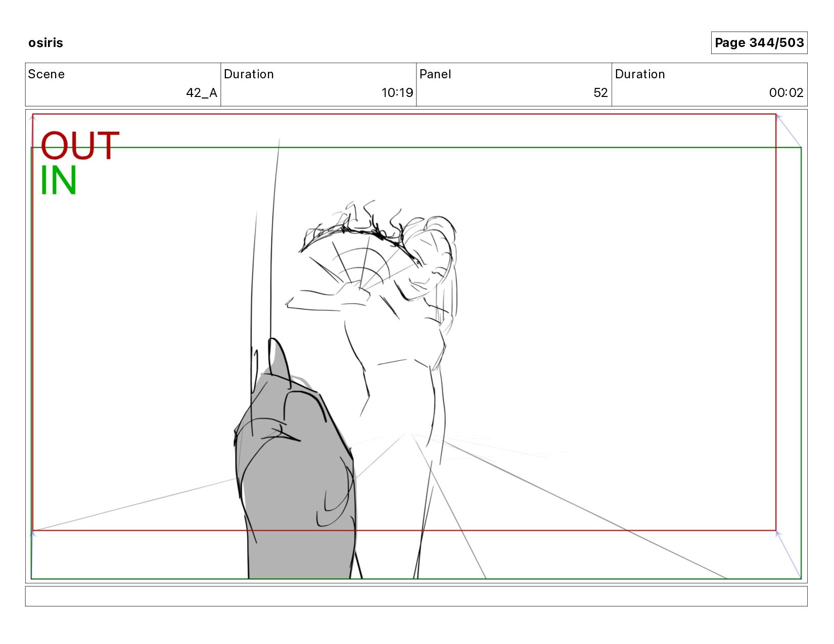Screen dimensions: 834x644
Task: Click the scene value '42_A'
Action: 202,93
